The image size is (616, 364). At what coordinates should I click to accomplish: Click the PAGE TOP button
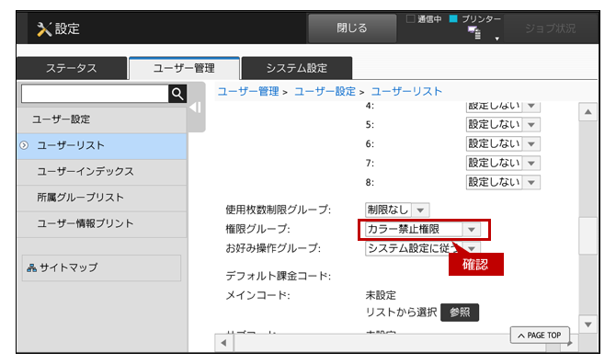540,336
